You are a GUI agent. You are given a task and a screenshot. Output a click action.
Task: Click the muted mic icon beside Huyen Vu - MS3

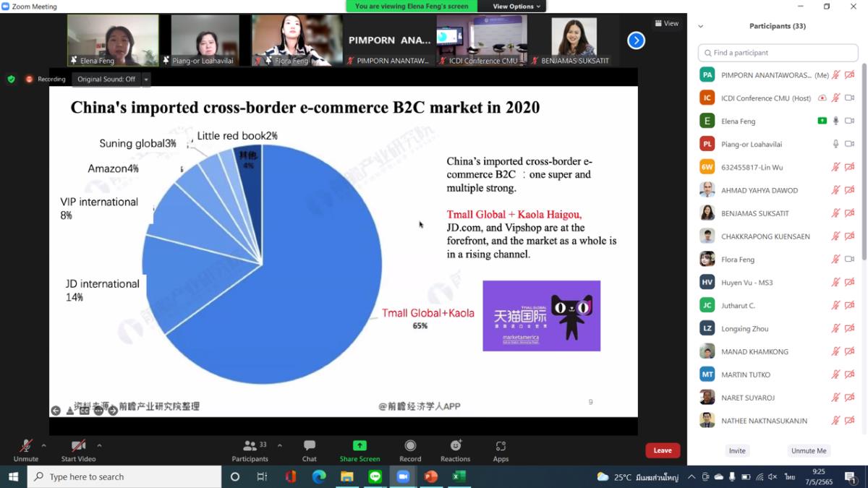click(x=836, y=282)
